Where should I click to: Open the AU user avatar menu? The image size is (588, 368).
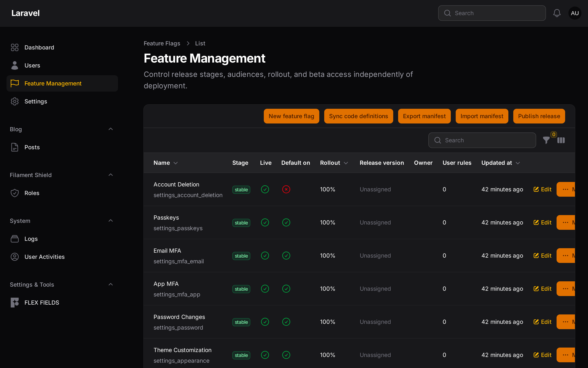(575, 13)
